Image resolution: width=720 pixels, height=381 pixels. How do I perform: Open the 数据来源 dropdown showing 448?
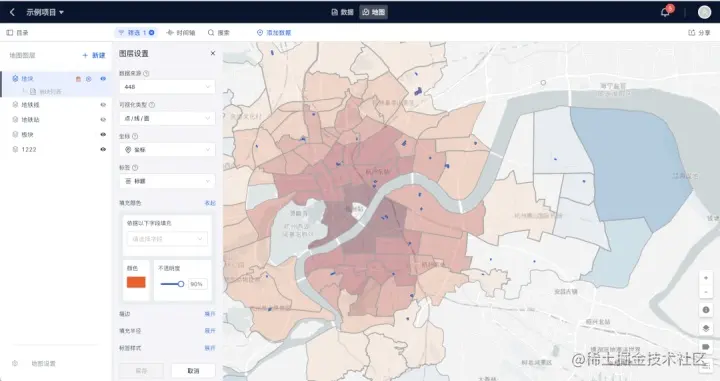(x=167, y=87)
